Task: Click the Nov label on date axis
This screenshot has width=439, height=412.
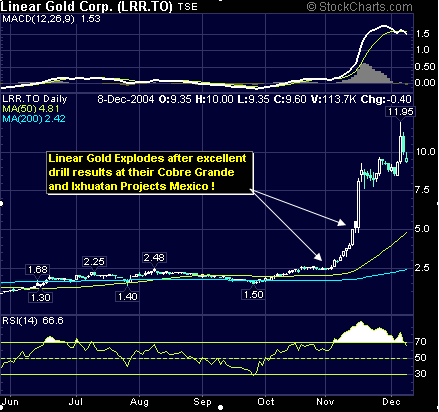Action: click(x=325, y=402)
